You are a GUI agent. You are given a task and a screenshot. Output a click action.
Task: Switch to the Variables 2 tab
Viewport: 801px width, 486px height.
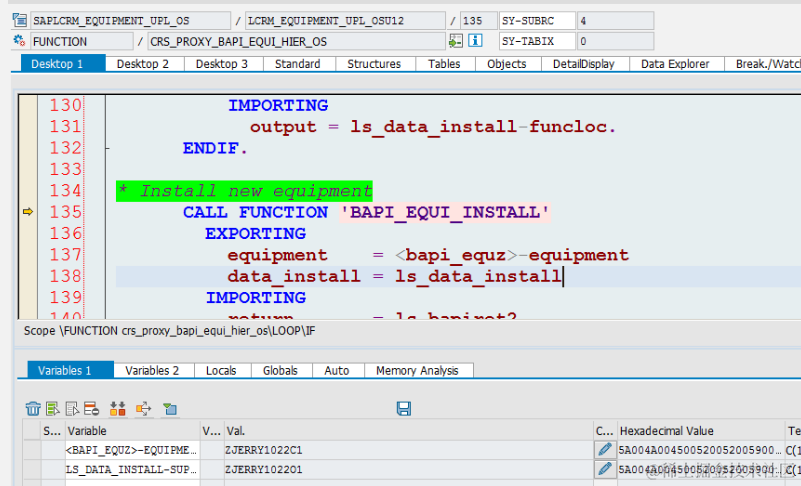click(x=152, y=371)
